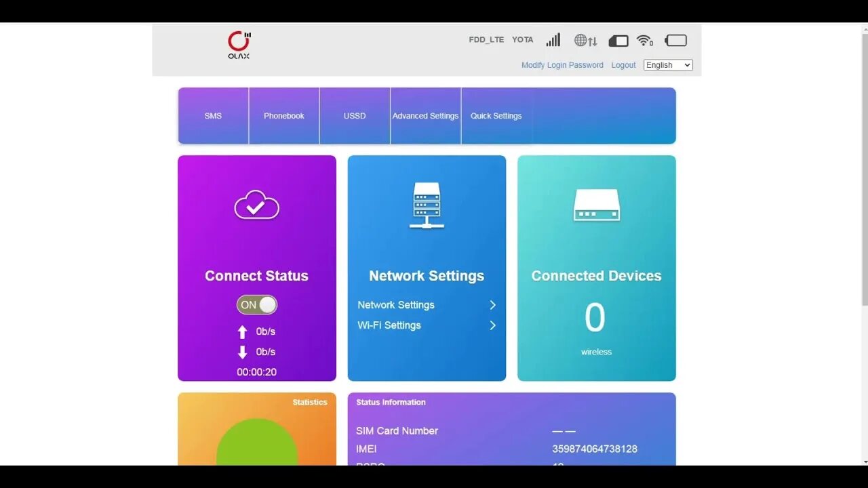Click the page vertical scrollbar

point(864,169)
